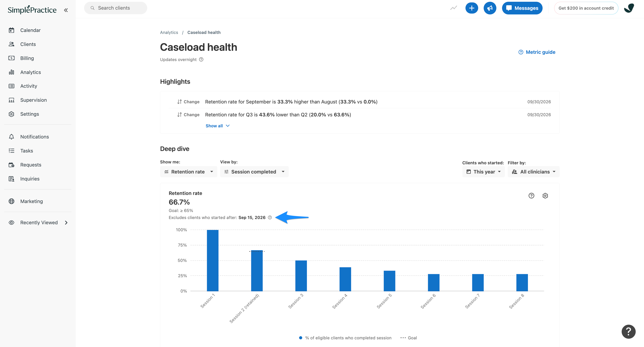The width and height of the screenshot is (644, 347).
Task: Click info icon next to Sep 15, 2026
Action: tap(270, 217)
